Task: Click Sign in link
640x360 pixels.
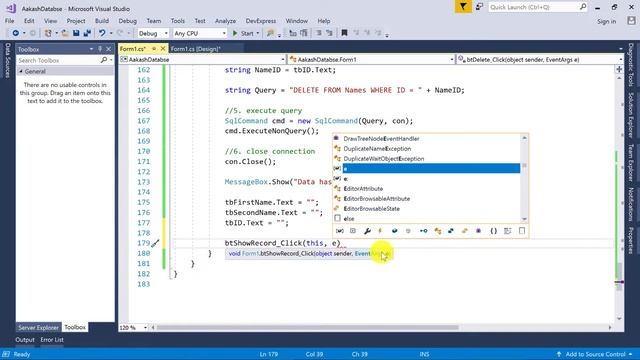Action: point(607,21)
